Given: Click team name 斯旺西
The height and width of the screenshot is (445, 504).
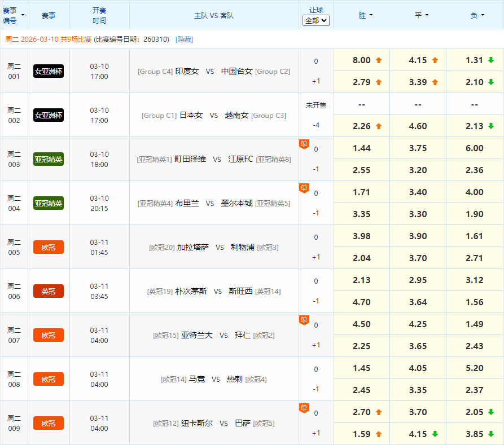Looking at the screenshot, I should 241,292.
